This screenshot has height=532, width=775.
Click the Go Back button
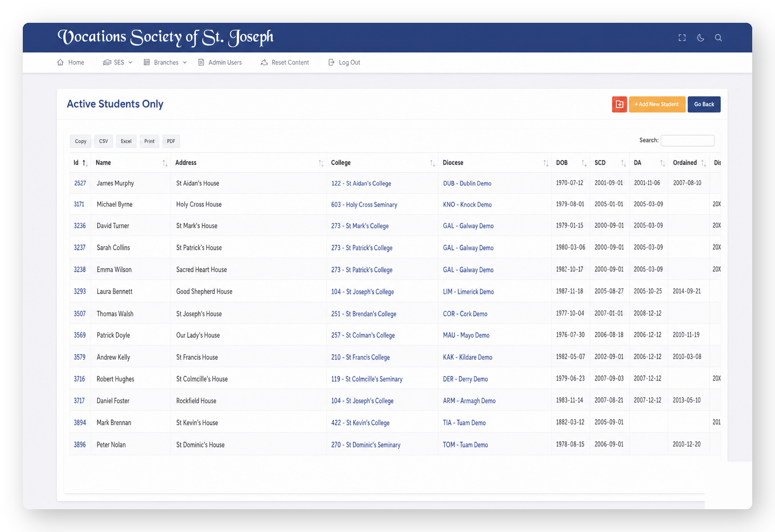tap(704, 104)
